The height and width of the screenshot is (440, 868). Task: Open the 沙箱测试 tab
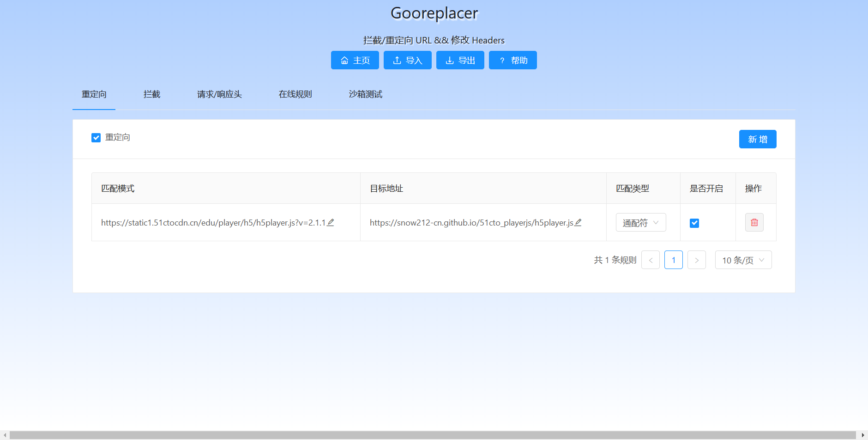click(x=366, y=94)
